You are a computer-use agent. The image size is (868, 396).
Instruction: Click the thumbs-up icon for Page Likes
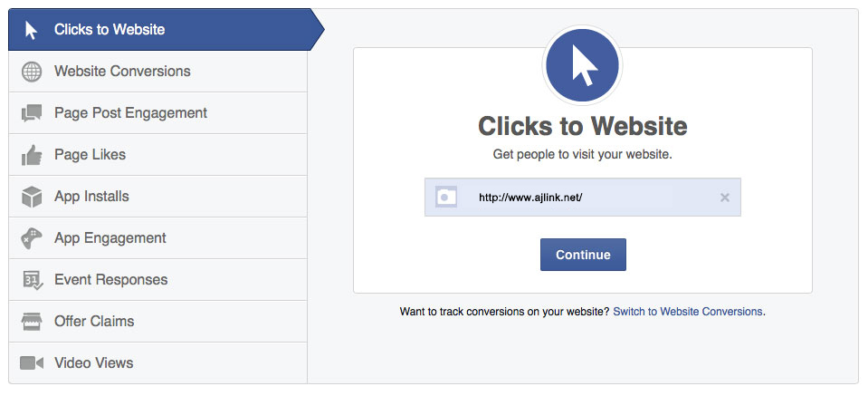pyautogui.click(x=32, y=155)
